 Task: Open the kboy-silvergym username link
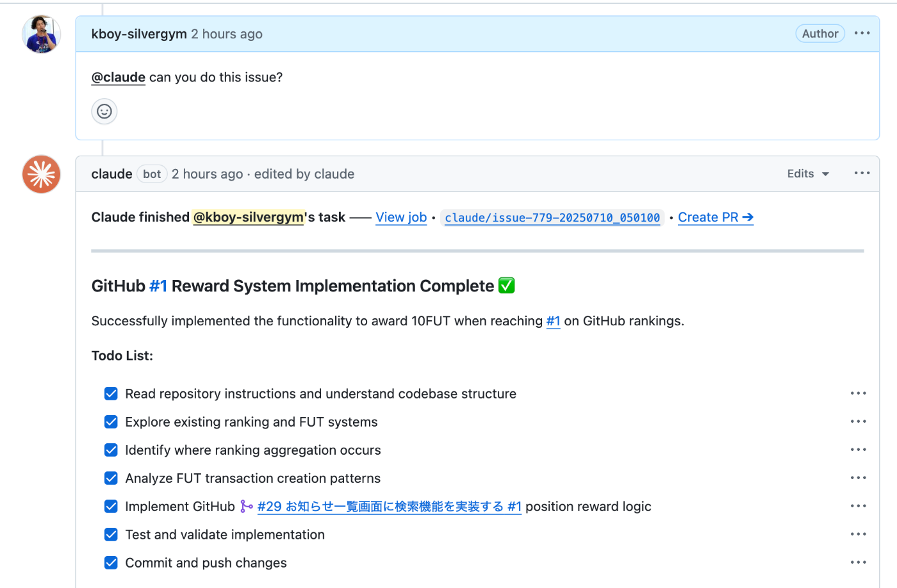click(x=139, y=34)
